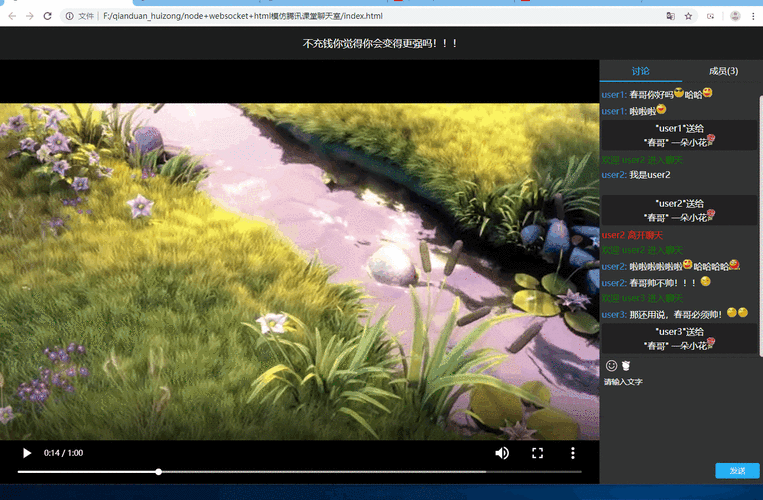Click the send flower gift icon
Screen dimensions: 763x500
click(626, 366)
